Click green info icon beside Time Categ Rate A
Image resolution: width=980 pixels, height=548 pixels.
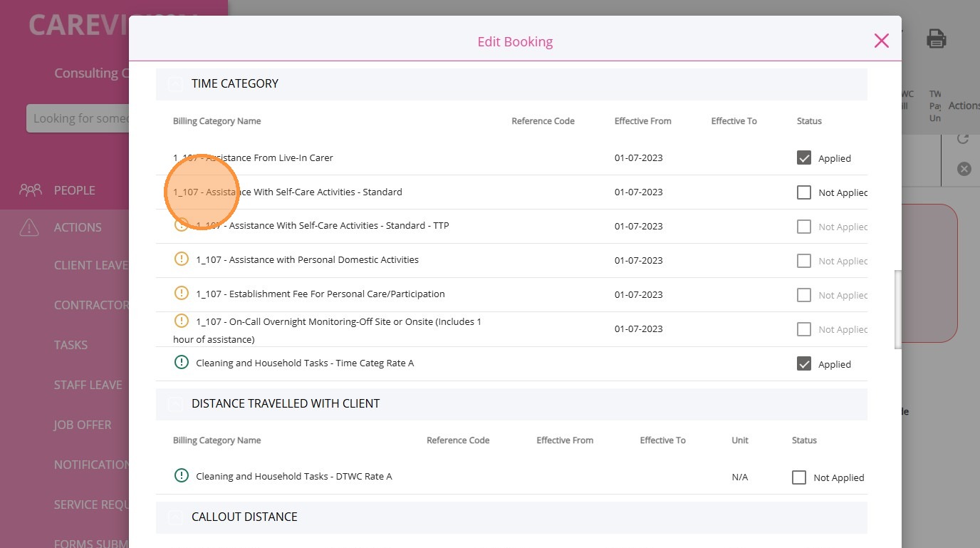(182, 363)
